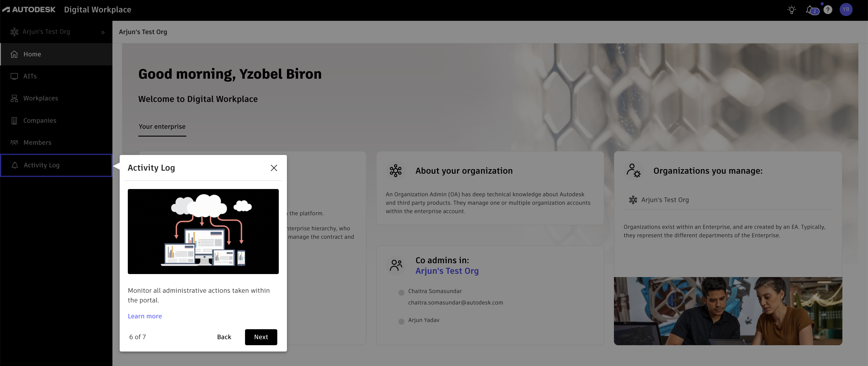The image size is (868, 366).
Task: Click the Workplaces sidebar icon
Action: tap(14, 98)
